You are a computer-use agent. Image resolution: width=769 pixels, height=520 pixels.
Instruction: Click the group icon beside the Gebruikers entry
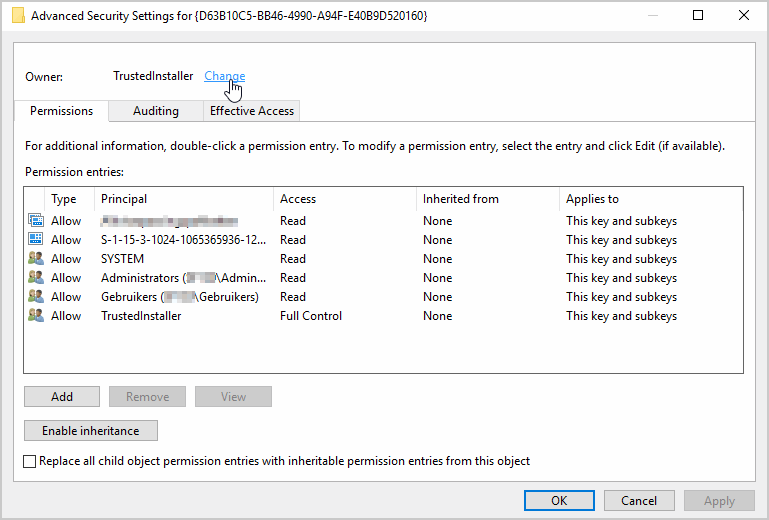(x=36, y=297)
